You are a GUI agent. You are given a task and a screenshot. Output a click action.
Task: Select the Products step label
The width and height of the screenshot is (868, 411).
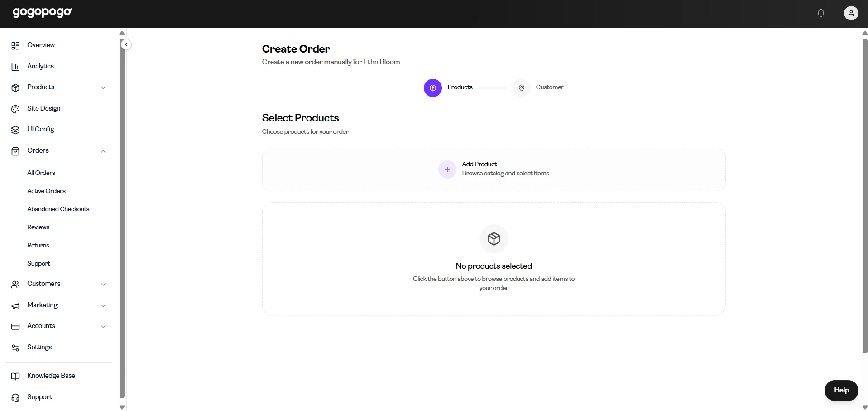[x=460, y=87]
